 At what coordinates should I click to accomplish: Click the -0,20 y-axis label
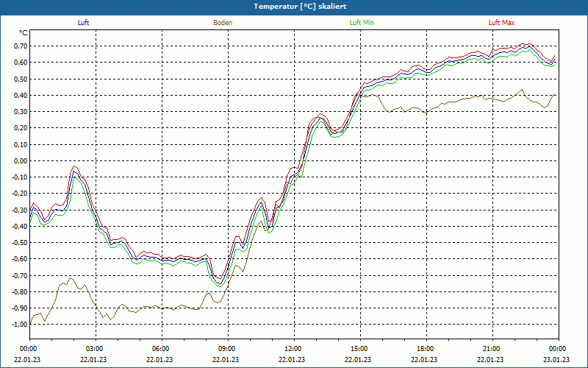(x=20, y=194)
